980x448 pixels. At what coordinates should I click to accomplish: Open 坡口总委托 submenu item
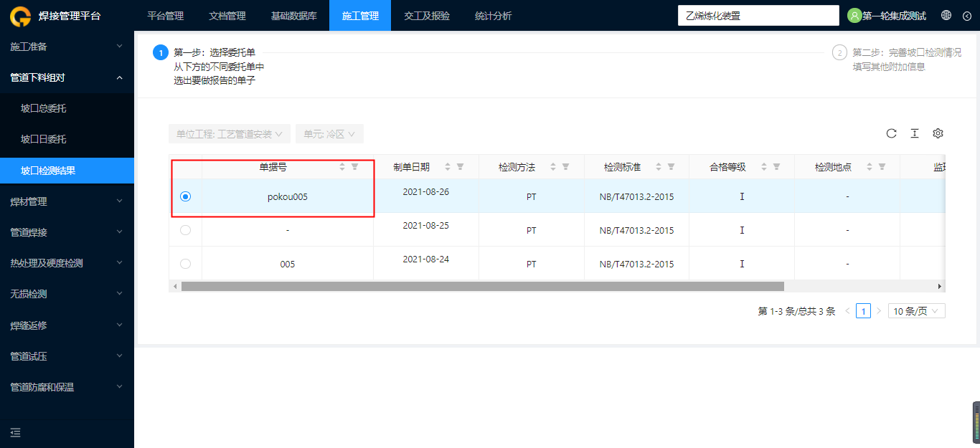[x=67, y=109]
